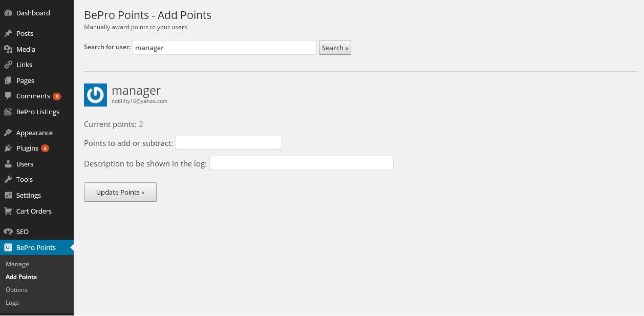Click the Update Points » button
This screenshot has width=644, height=316.
pyautogui.click(x=120, y=192)
